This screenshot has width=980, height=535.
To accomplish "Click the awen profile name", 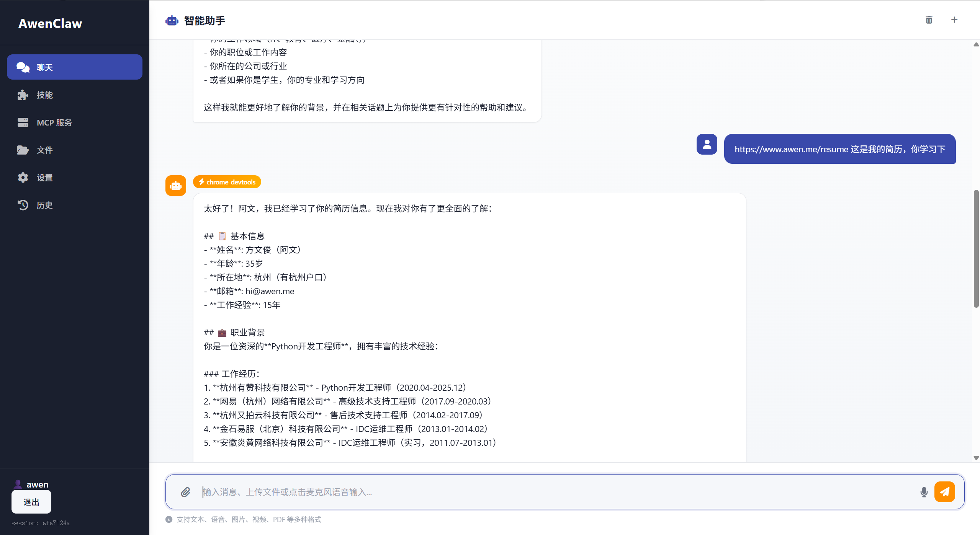I will (x=37, y=484).
